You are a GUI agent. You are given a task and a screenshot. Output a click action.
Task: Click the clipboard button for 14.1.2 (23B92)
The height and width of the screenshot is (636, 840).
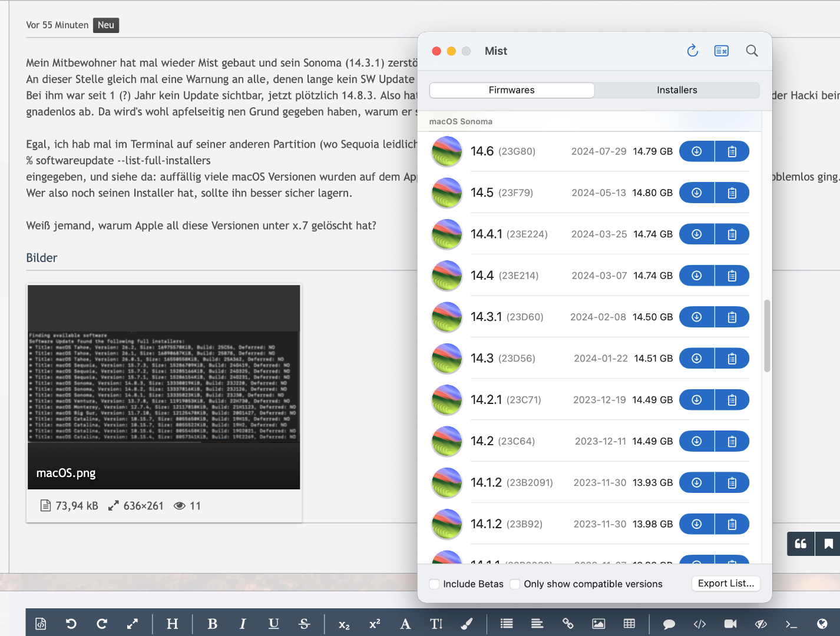coord(732,524)
